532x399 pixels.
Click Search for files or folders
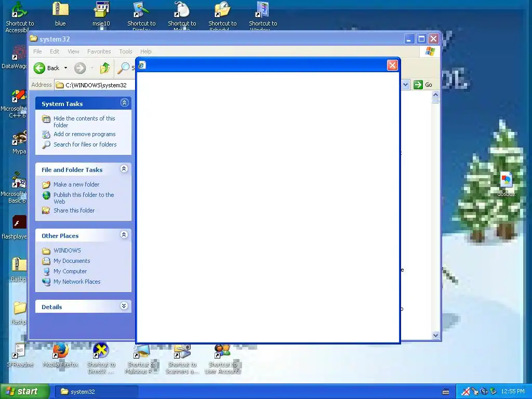click(x=85, y=144)
